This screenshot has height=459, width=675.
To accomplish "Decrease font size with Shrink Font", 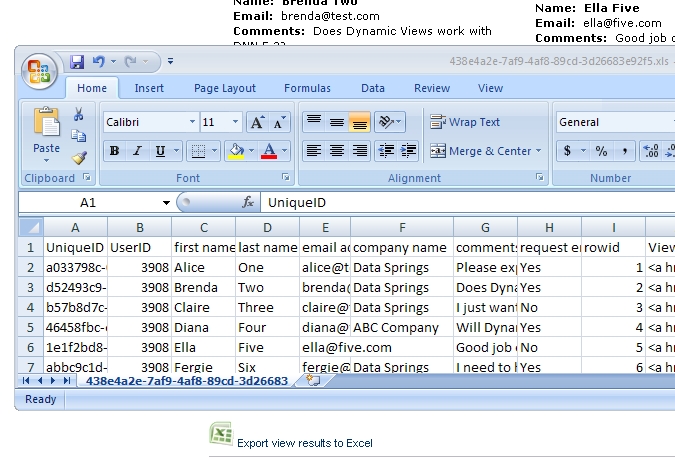I will (279, 122).
